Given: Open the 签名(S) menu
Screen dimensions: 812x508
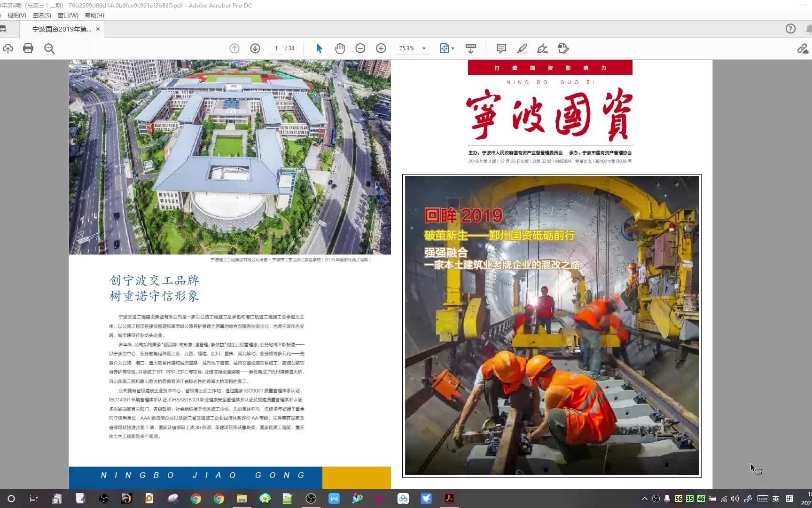Looking at the screenshot, I should tap(42, 15).
